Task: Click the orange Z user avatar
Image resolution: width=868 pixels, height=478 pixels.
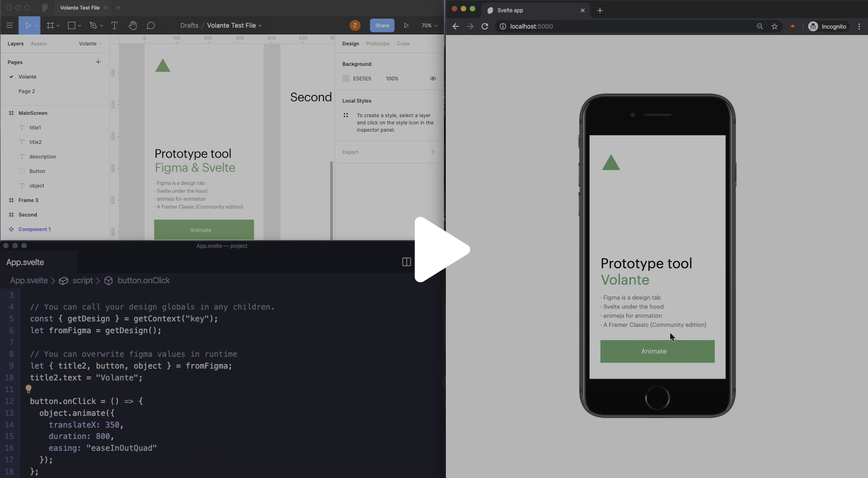Action: click(x=355, y=25)
